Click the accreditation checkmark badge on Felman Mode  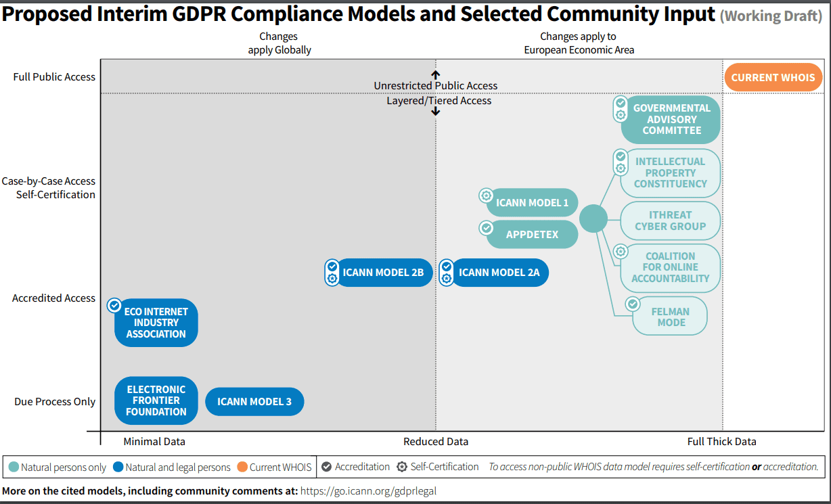632,304
